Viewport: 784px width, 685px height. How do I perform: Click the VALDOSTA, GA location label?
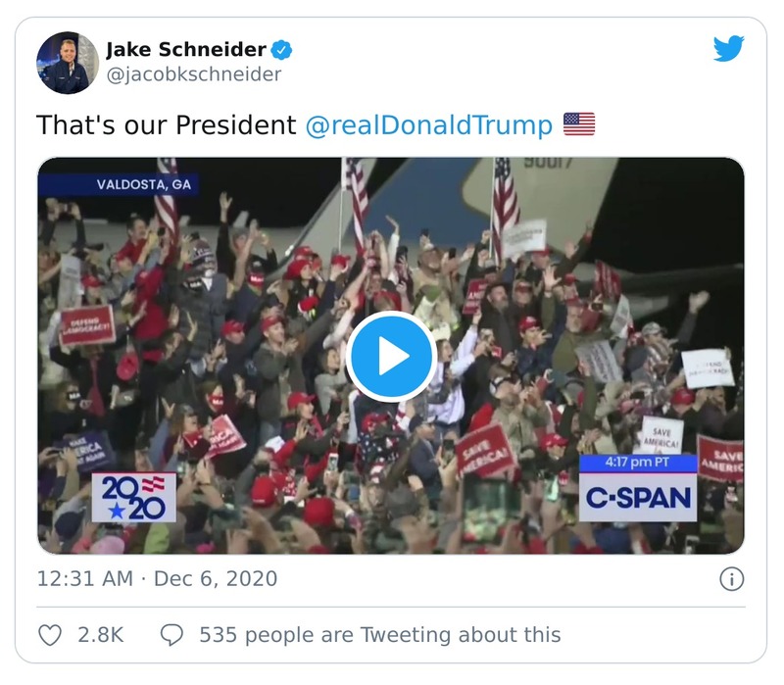[143, 184]
